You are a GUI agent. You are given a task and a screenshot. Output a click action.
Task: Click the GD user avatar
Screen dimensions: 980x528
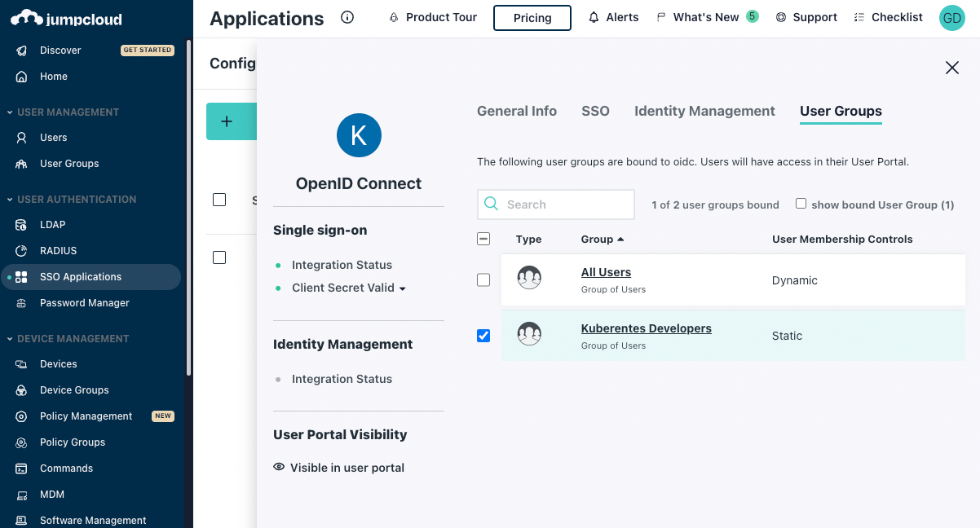(x=951, y=17)
